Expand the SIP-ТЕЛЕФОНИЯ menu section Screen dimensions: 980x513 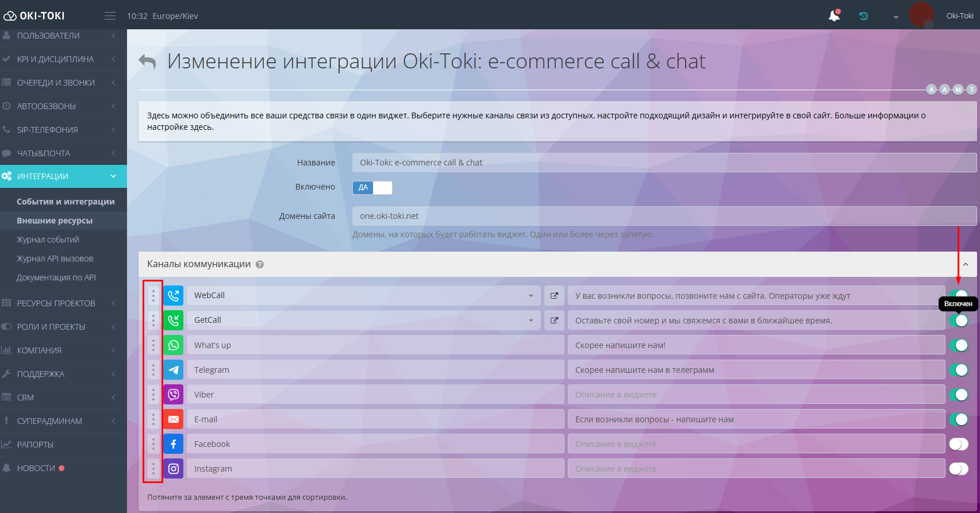pyautogui.click(x=63, y=130)
